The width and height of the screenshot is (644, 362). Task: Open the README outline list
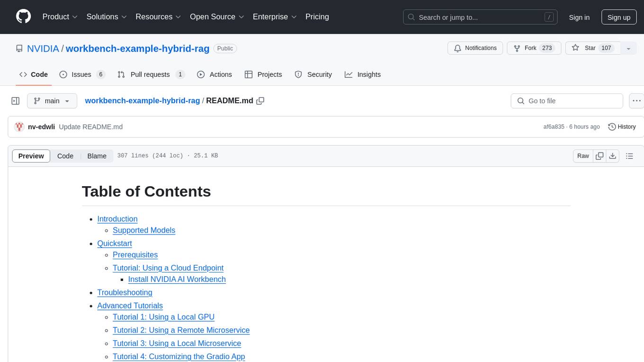click(629, 156)
